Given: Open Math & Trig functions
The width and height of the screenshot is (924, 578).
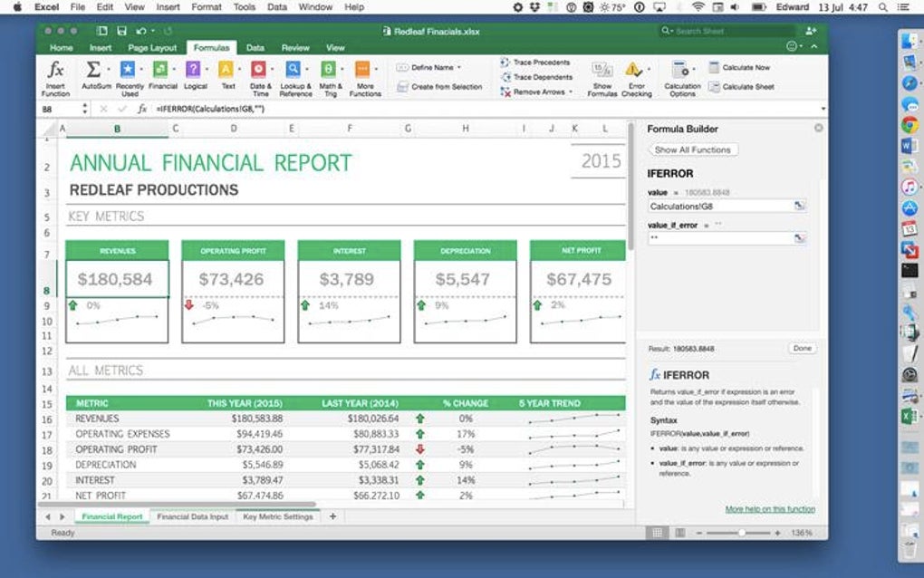Looking at the screenshot, I should [328, 70].
